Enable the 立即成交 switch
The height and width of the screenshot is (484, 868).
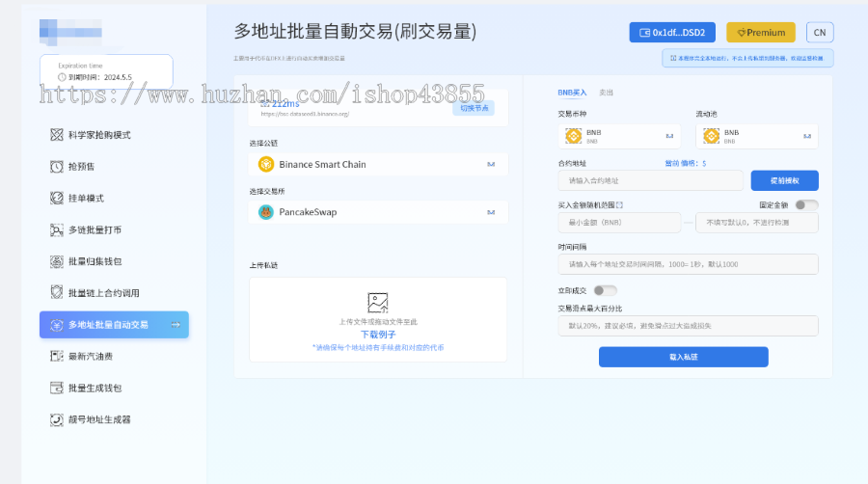pyautogui.click(x=605, y=290)
